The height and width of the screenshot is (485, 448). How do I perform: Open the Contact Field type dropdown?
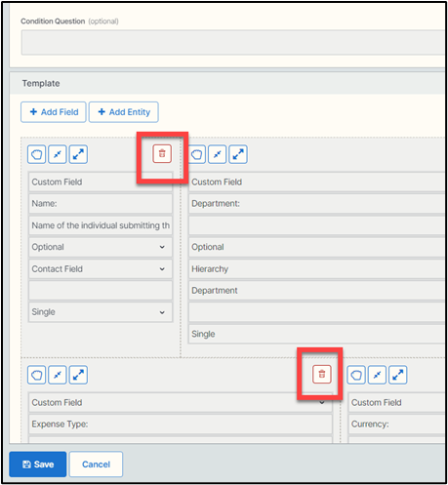pos(101,269)
